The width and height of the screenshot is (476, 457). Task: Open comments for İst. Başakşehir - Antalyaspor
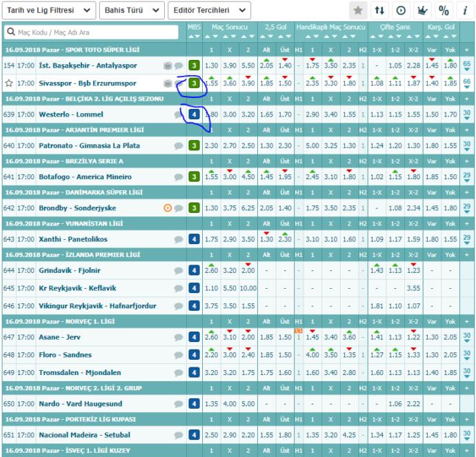click(179, 65)
